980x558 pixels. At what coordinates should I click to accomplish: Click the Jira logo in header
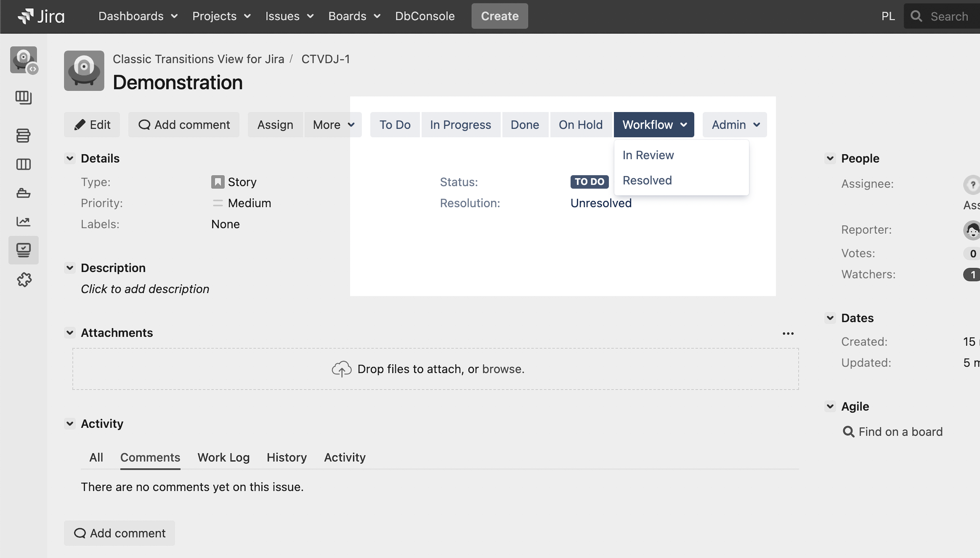(41, 16)
